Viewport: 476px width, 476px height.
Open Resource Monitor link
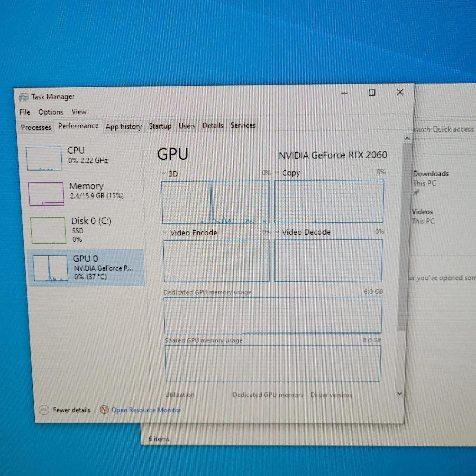point(146,410)
